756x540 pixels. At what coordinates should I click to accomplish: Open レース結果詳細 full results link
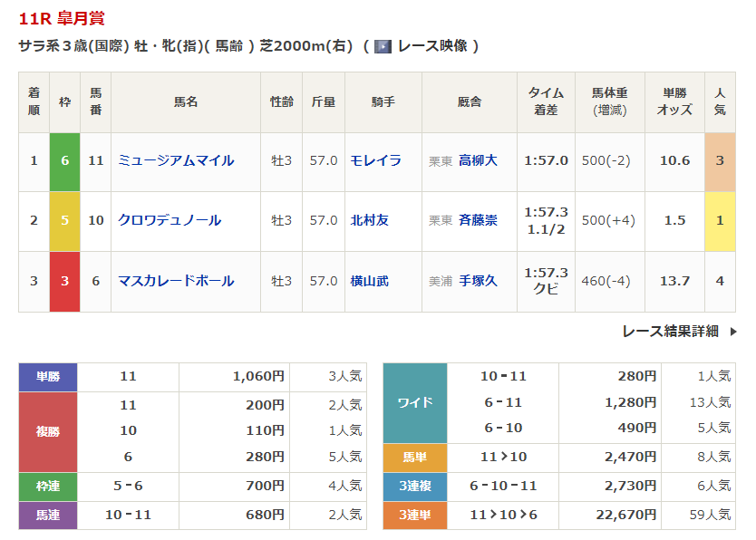pos(671,332)
